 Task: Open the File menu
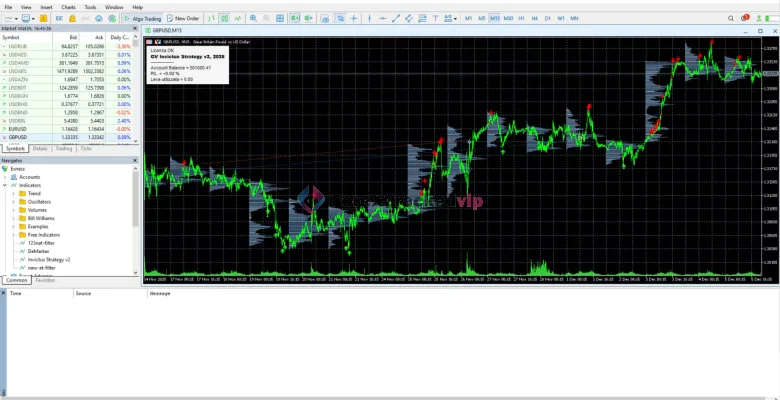(x=8, y=7)
